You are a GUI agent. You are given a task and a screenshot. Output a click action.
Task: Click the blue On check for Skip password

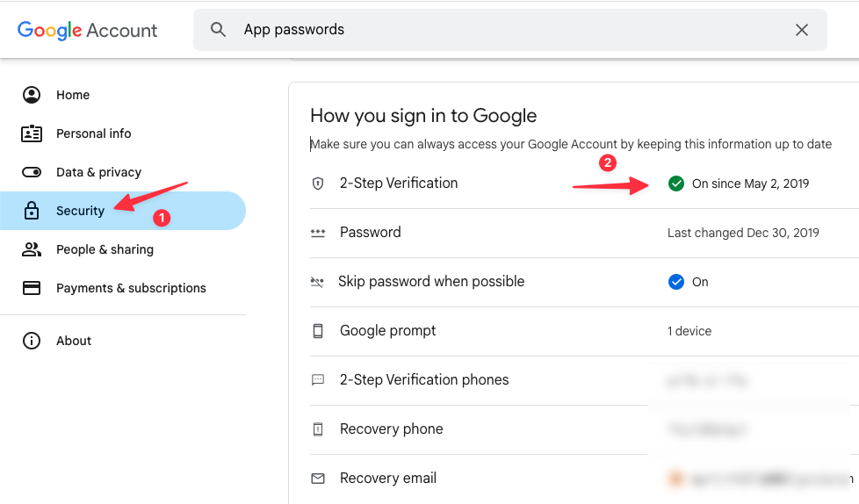tap(676, 282)
